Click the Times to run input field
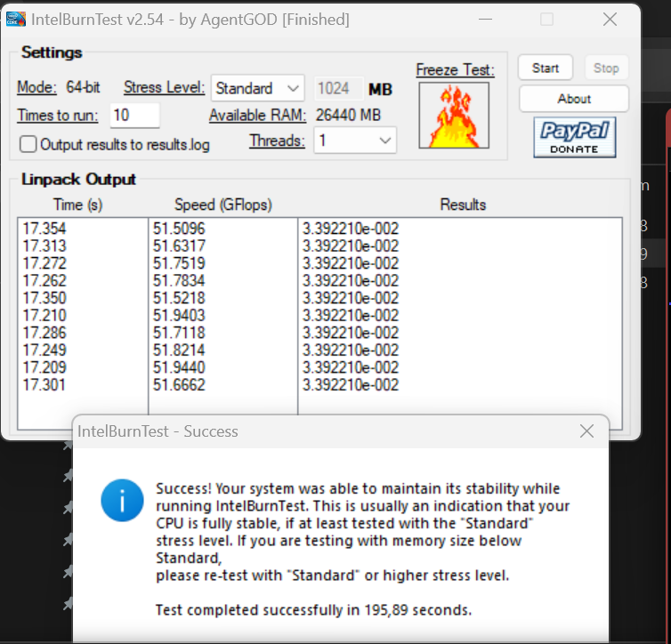This screenshot has height=644, width=671. (x=134, y=115)
